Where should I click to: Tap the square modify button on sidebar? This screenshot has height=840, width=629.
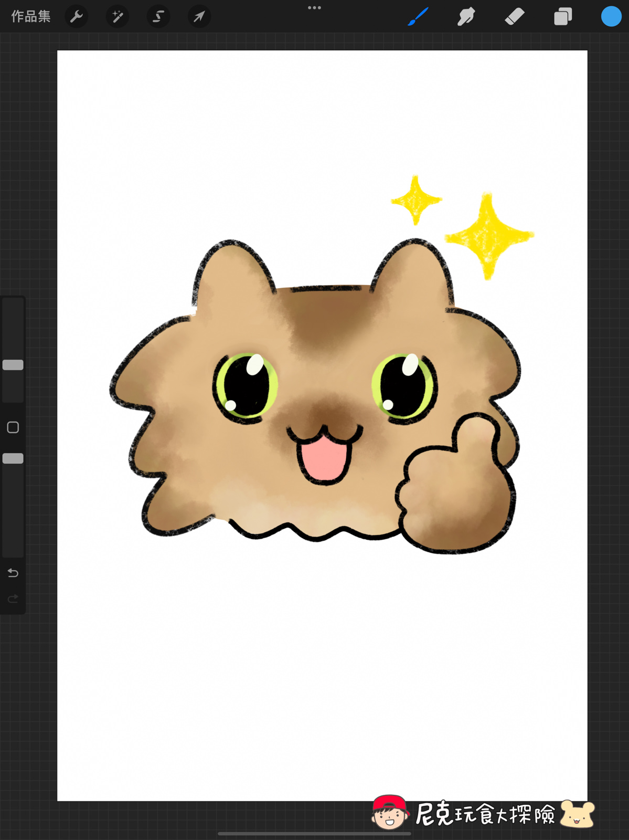coord(13,427)
